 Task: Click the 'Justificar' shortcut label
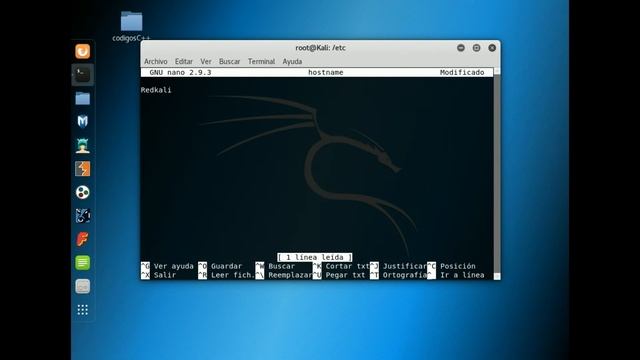[x=404, y=267]
